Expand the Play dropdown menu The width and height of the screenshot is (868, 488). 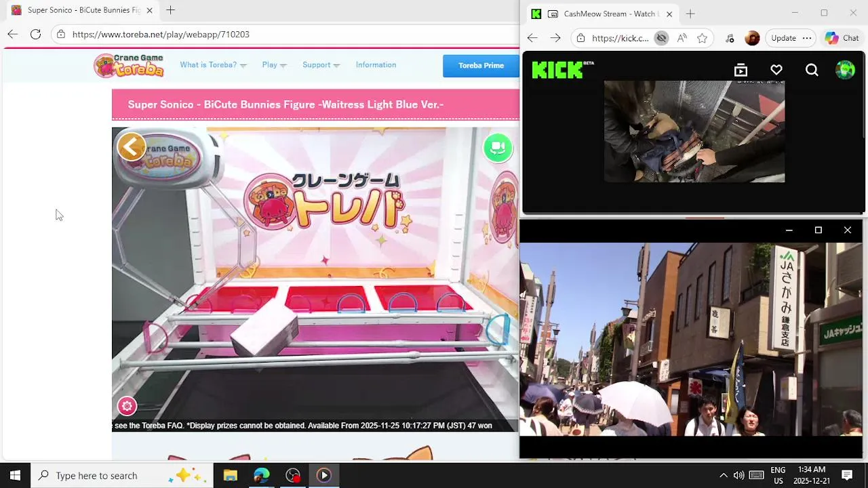pyautogui.click(x=275, y=65)
